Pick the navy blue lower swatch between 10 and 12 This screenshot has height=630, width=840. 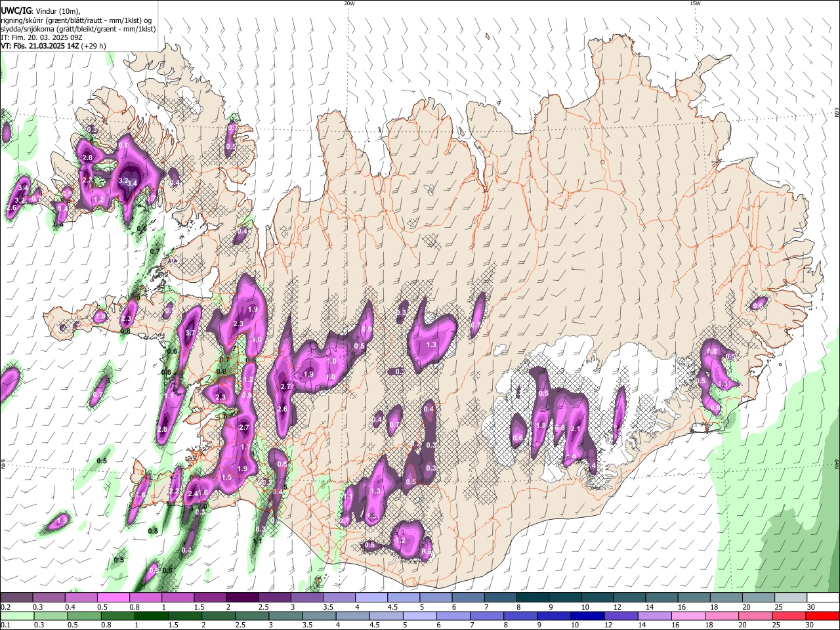[588, 616]
